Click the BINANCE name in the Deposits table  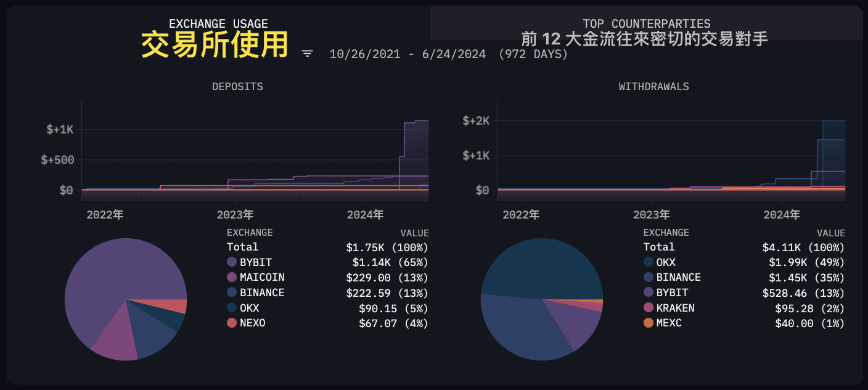(262, 292)
